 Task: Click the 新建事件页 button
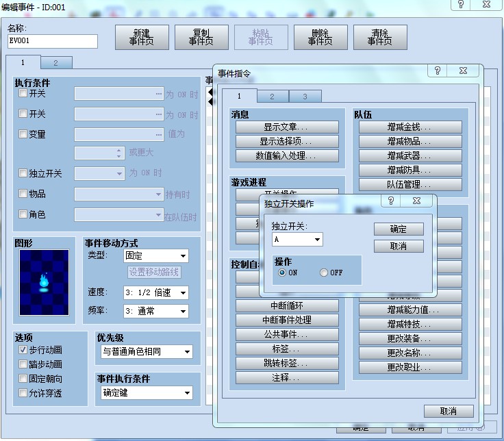pyautogui.click(x=142, y=37)
